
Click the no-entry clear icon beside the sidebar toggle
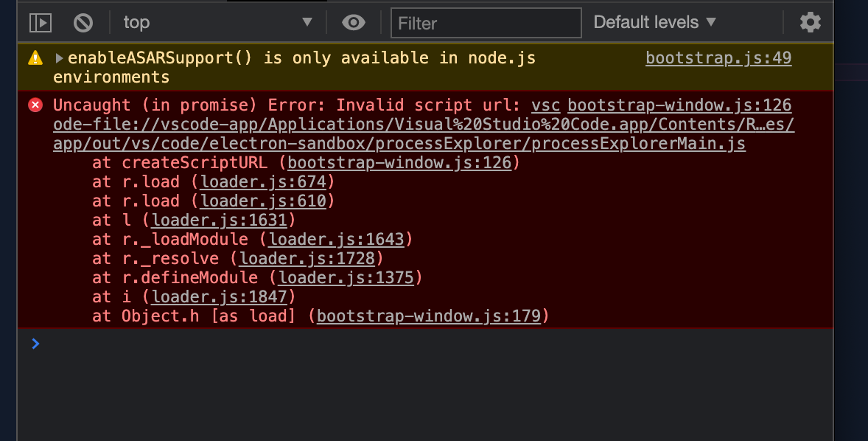click(83, 22)
